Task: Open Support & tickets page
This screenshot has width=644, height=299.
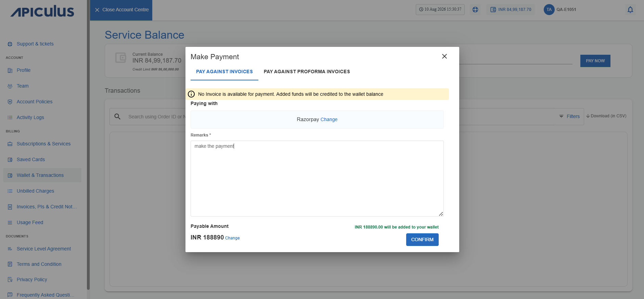Action: 35,44
